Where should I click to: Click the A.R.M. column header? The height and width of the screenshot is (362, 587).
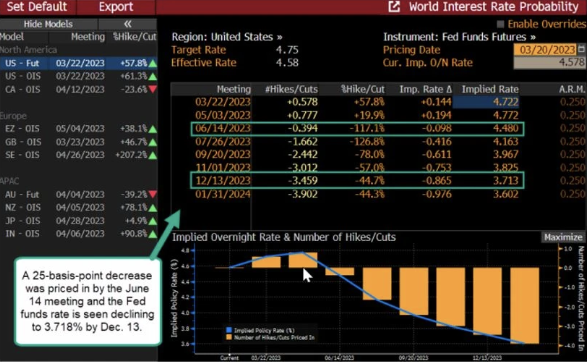coord(572,89)
